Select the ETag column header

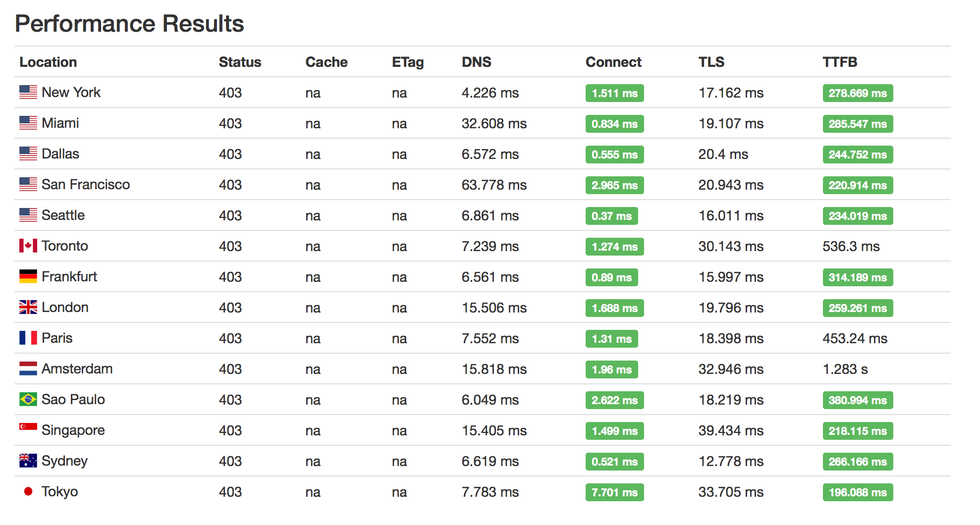point(408,62)
